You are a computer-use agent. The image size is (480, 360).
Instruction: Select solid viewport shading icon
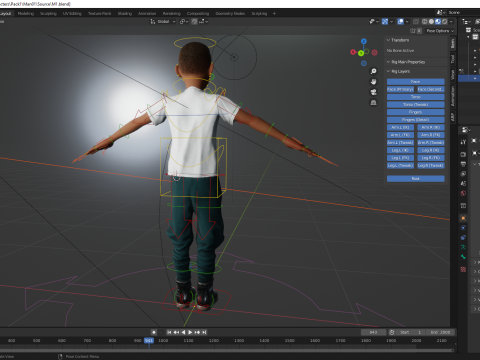point(431,22)
